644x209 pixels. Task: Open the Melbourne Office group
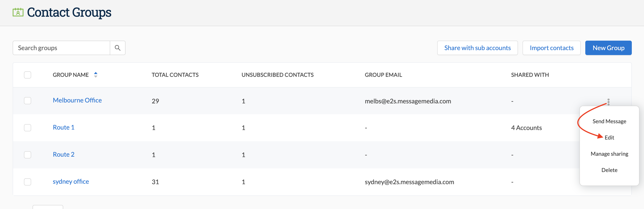click(77, 100)
